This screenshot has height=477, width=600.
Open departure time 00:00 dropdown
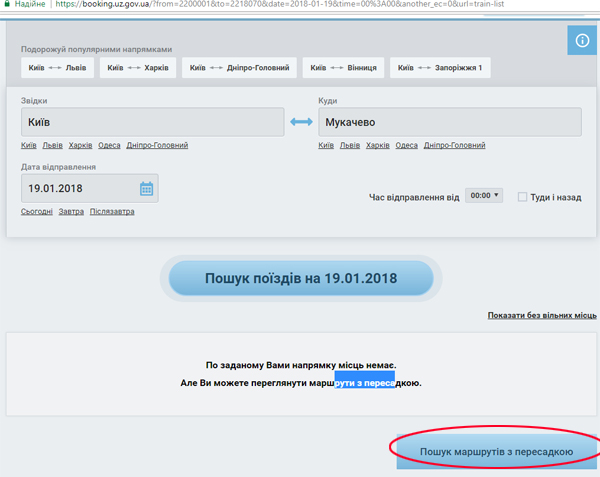485,196
